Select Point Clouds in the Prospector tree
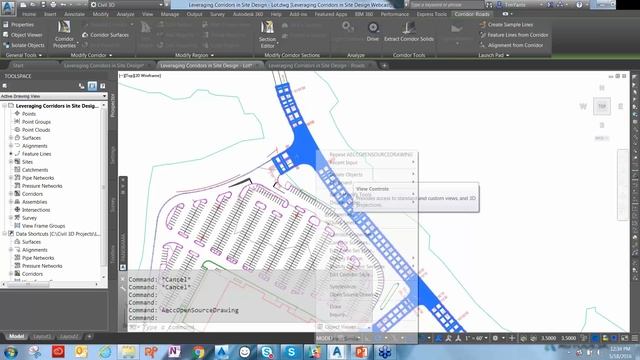This screenshot has height=360, width=640. click(x=36, y=130)
